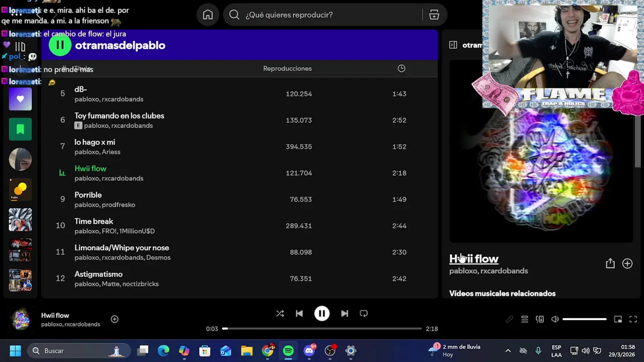Open 'Videos musicales relacionados' section
Image resolution: width=644 pixels, height=362 pixels.
(503, 294)
